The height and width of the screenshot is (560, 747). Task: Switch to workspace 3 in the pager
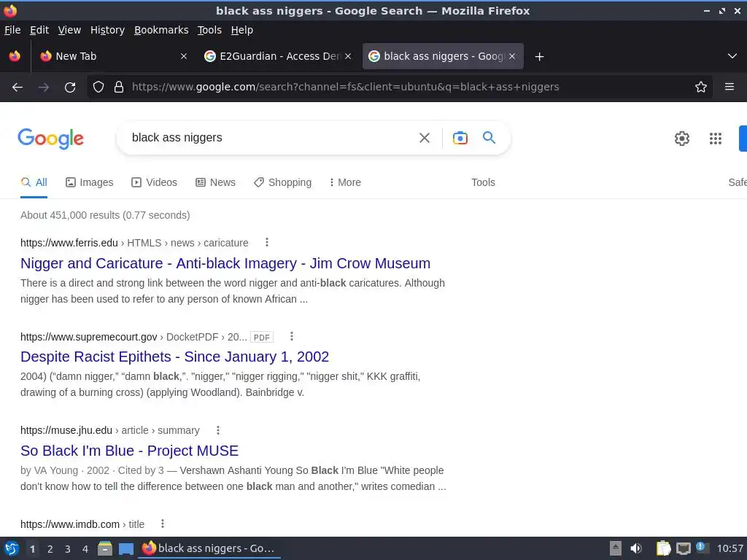(68, 549)
